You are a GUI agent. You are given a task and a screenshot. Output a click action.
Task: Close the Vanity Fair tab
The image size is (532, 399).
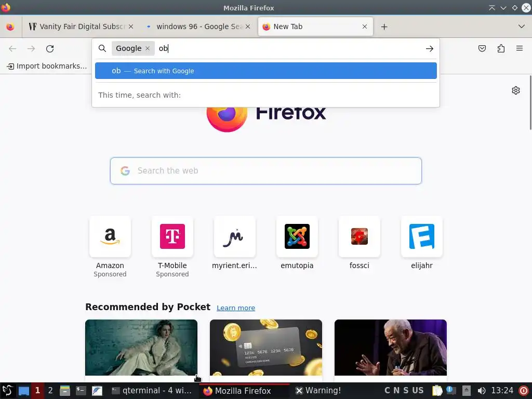131,26
